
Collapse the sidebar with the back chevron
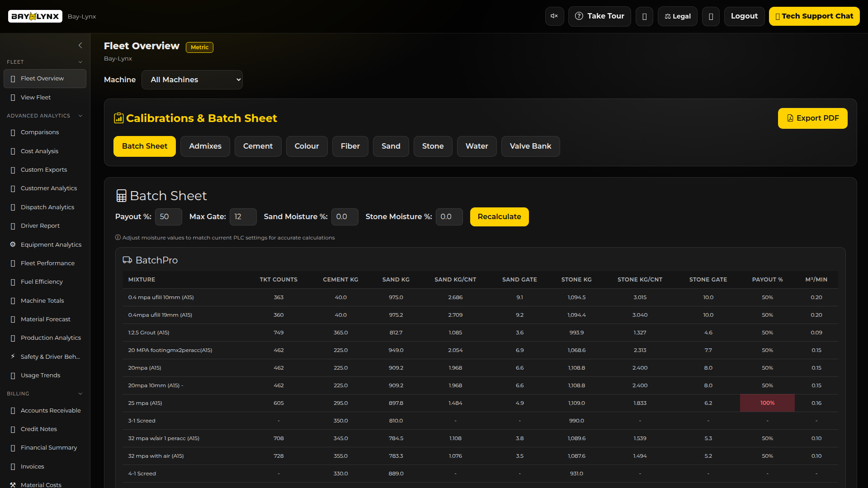click(80, 45)
